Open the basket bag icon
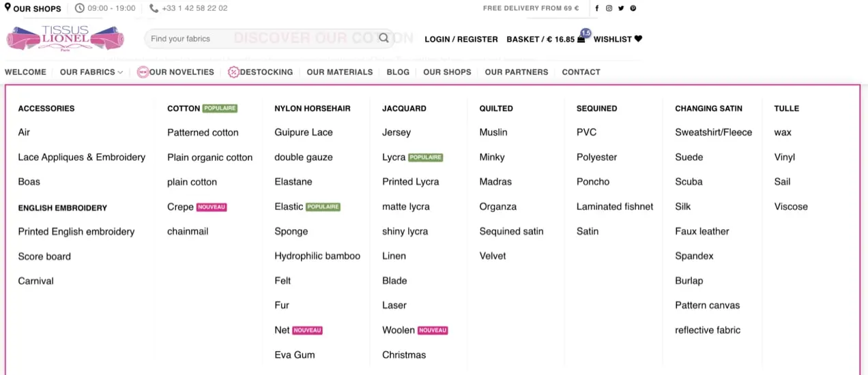 point(581,39)
